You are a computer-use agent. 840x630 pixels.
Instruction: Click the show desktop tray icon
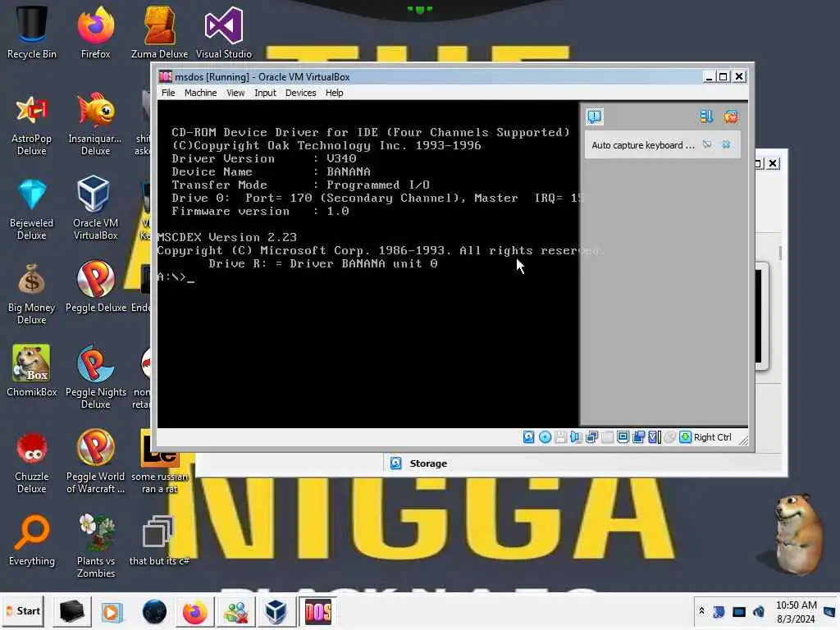pyautogui.click(x=829, y=612)
